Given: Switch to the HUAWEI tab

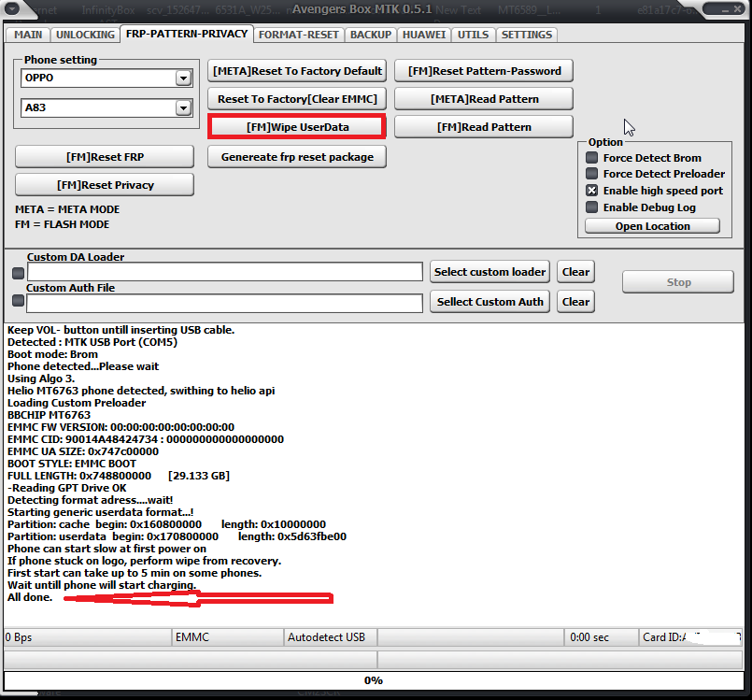Looking at the screenshot, I should coord(424,35).
